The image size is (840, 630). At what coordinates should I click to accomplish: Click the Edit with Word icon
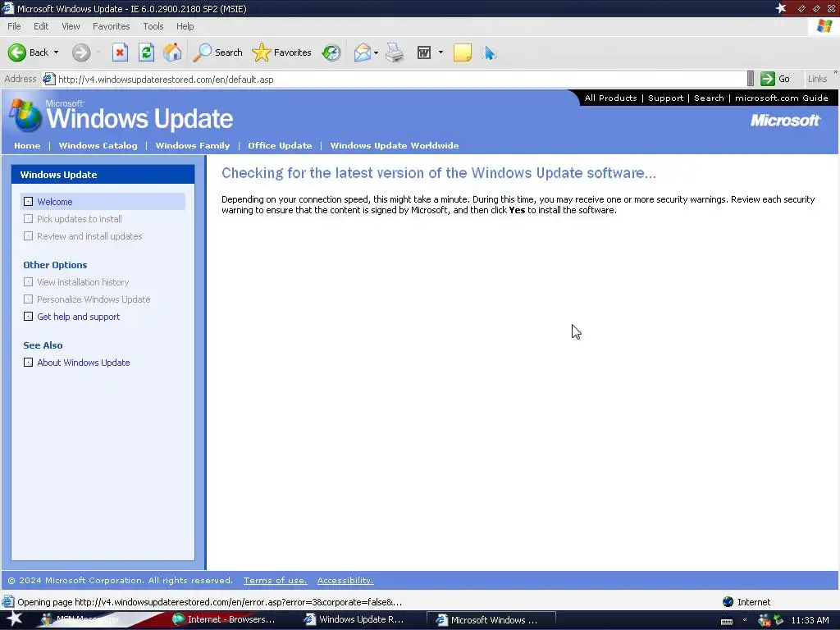(424, 52)
